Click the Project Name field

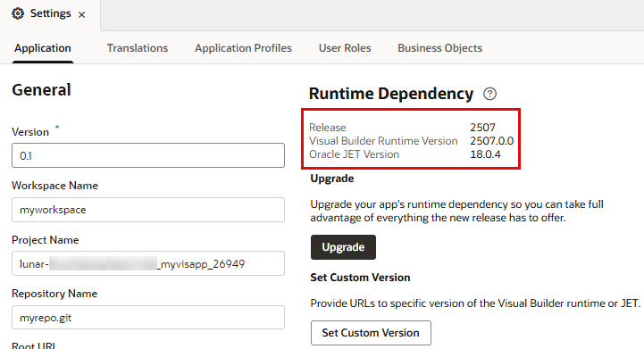click(148, 263)
